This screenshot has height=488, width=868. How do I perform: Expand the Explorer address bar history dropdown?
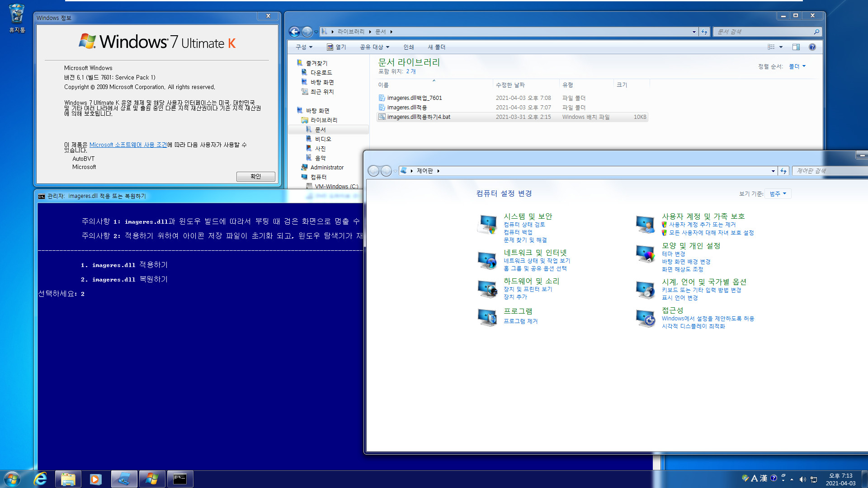point(694,32)
